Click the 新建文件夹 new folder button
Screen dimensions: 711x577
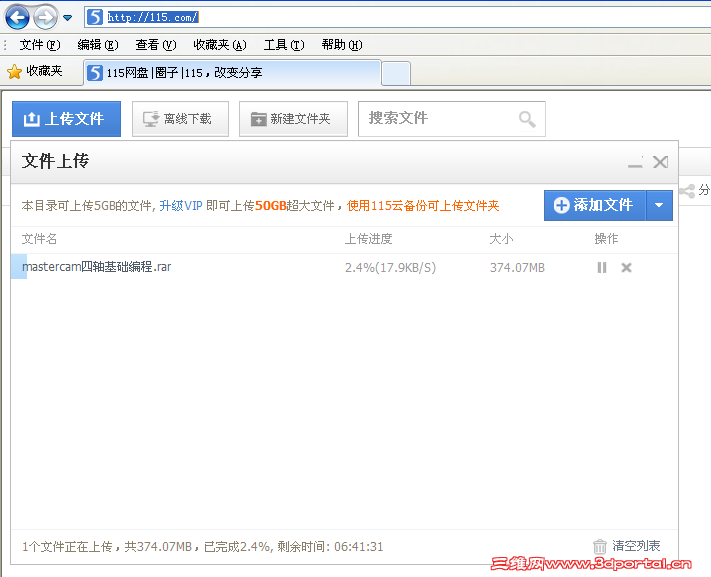click(x=293, y=119)
